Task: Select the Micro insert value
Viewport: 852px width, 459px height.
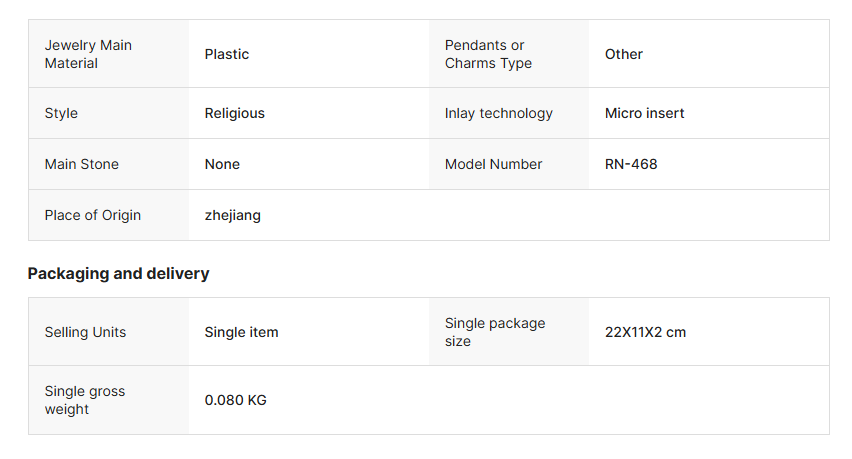Action: point(645,113)
